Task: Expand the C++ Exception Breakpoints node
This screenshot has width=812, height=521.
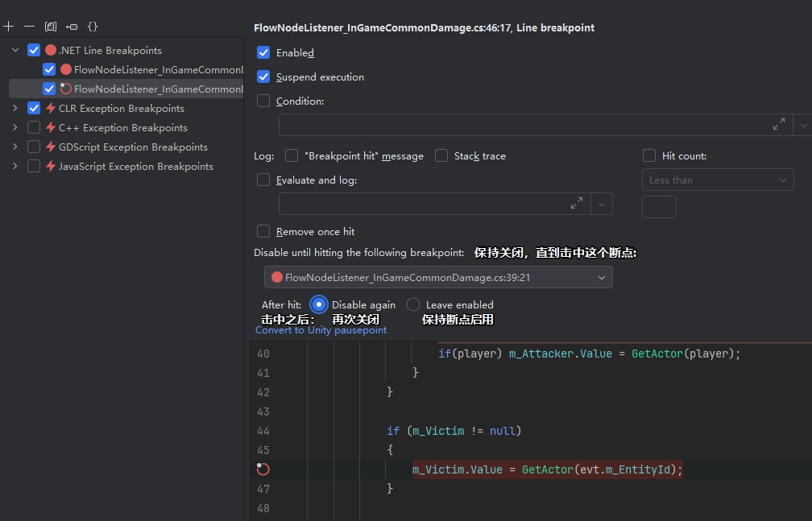Action: tap(14, 128)
